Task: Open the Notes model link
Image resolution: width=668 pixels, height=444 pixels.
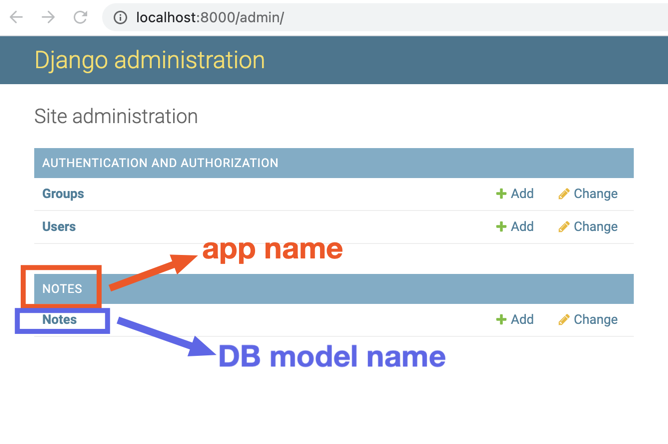Action: click(x=59, y=320)
